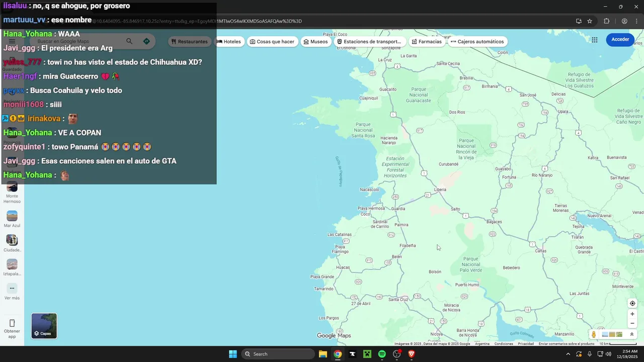Bookmark this page with the star
Viewport: 644px width, 362px height.
tap(590, 21)
